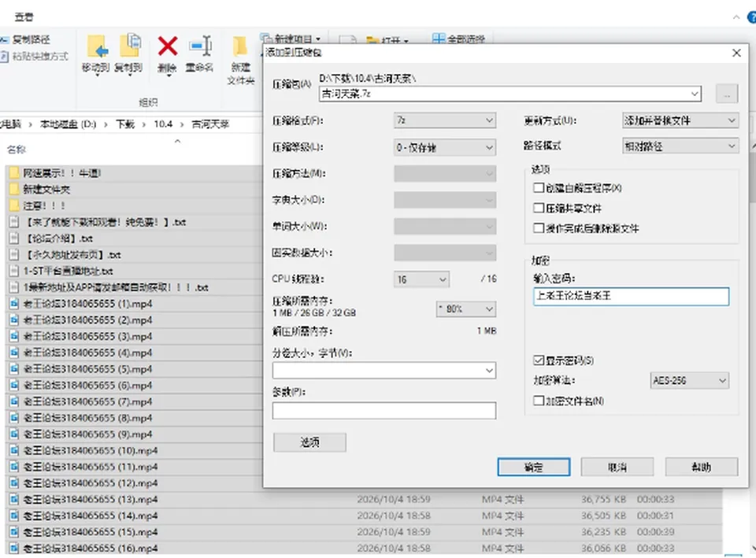Open the 压缩格式 dropdown showing 7z

[x=444, y=120]
